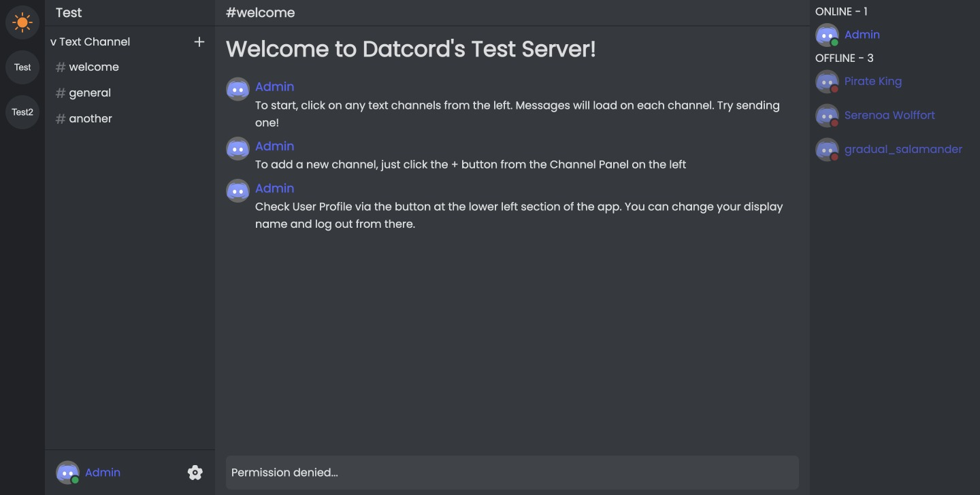The width and height of the screenshot is (980, 495).
Task: Open settings with the gear icon
Action: (195, 472)
